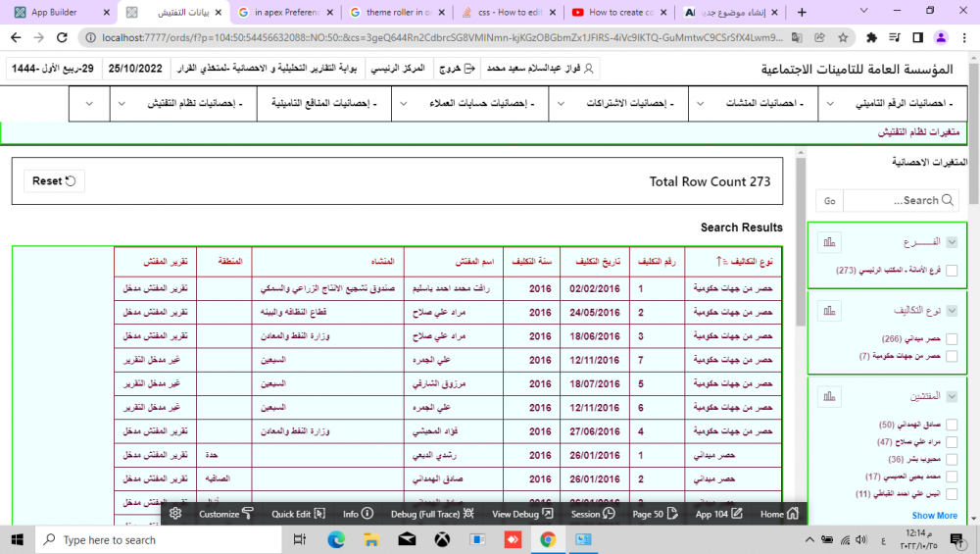Click the developer toolbar settings gear
This screenshot has height=554, width=980.
click(x=175, y=514)
